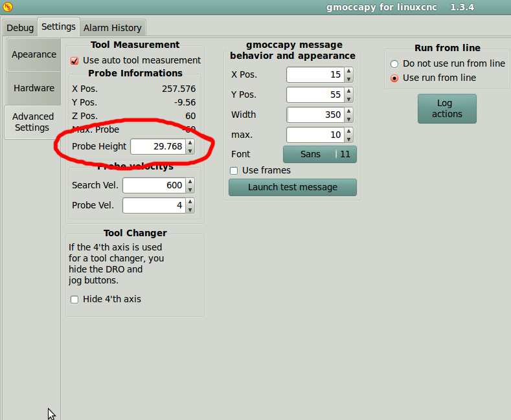Click the Run from line heading
The width and height of the screenshot is (511, 420).
[x=448, y=48]
